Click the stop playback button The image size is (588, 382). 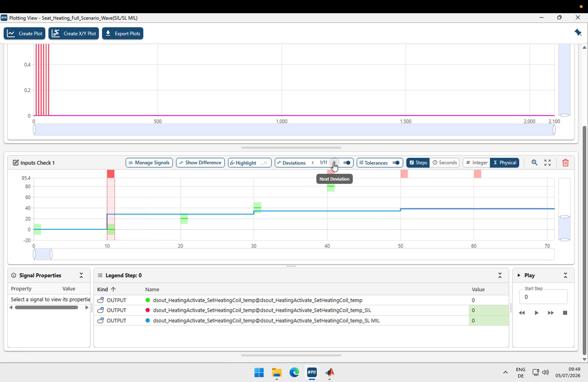point(565,313)
